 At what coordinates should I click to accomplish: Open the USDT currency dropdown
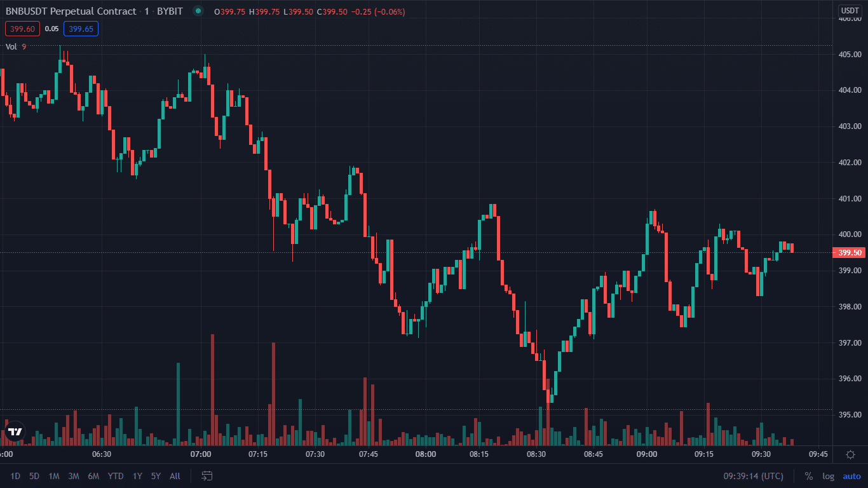[x=850, y=11]
